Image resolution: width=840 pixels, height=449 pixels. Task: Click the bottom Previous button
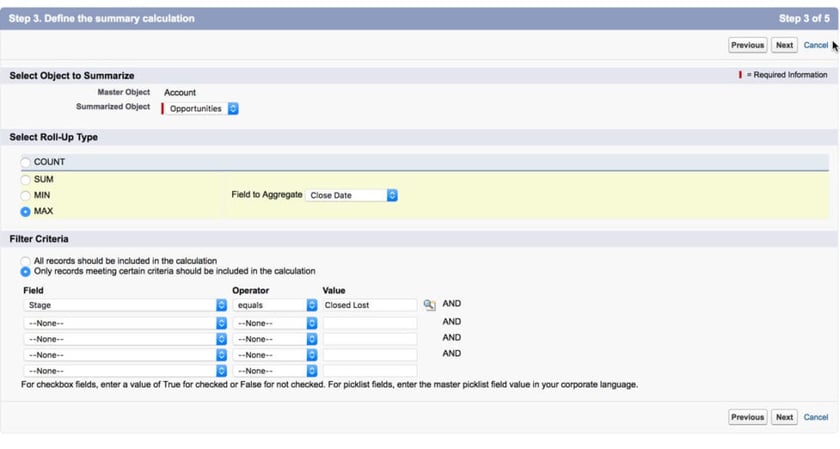click(747, 417)
